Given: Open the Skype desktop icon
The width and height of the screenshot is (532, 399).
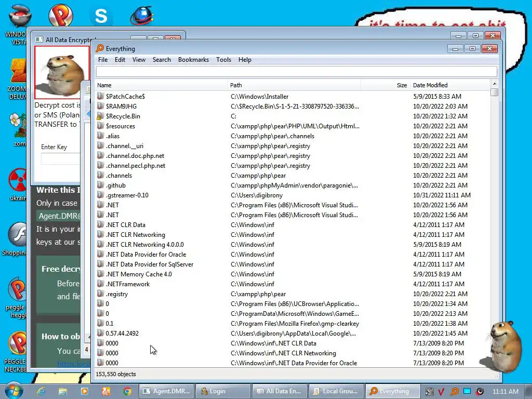Looking at the screenshot, I should pos(101,16).
